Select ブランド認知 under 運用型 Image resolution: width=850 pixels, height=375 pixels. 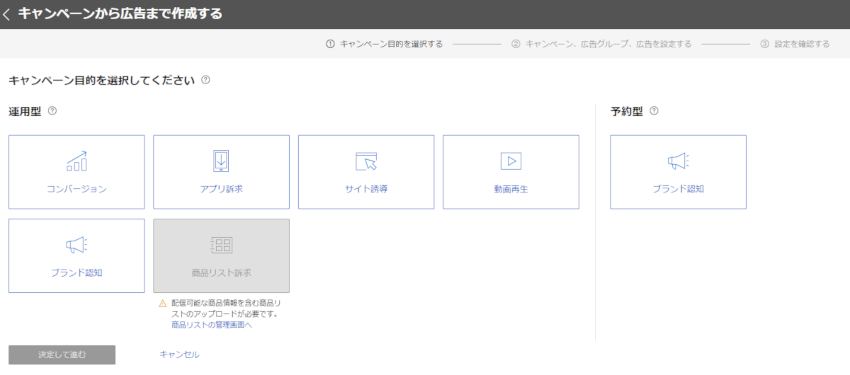pyautogui.click(x=76, y=256)
